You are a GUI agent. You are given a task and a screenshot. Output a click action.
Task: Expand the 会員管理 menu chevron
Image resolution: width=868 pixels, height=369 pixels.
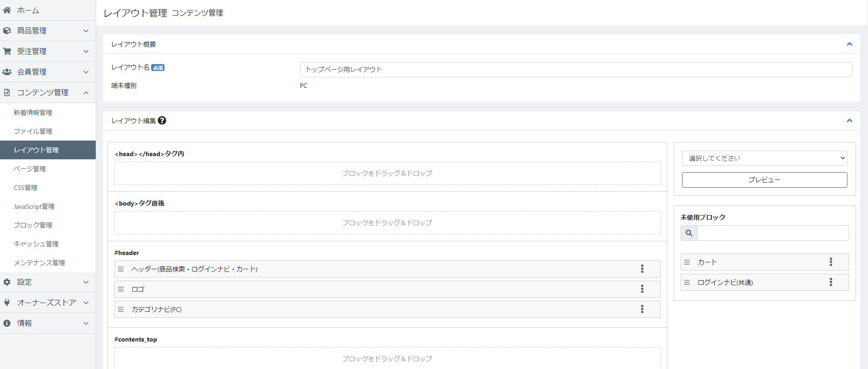tap(86, 72)
